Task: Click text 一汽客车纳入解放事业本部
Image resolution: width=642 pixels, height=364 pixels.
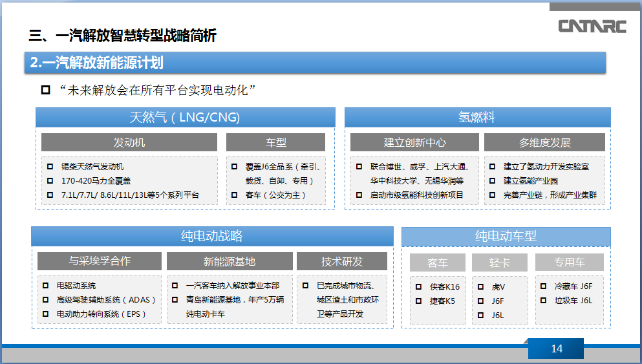Action: pos(233,286)
